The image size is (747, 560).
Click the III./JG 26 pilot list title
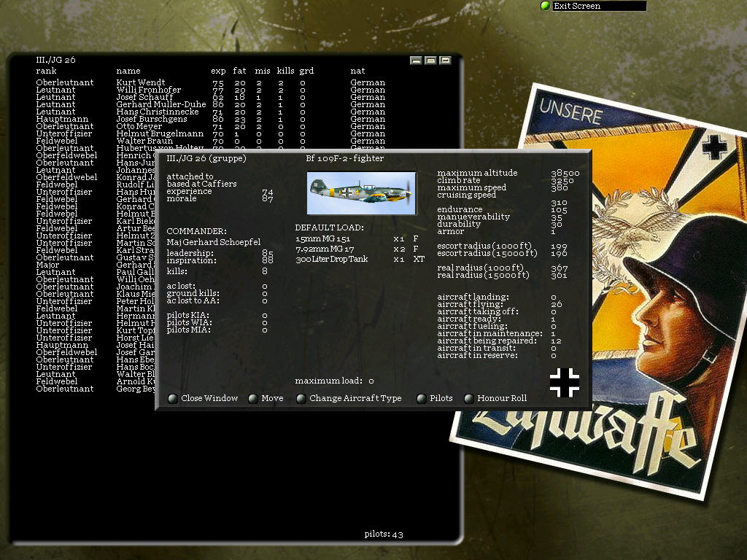coord(55,60)
